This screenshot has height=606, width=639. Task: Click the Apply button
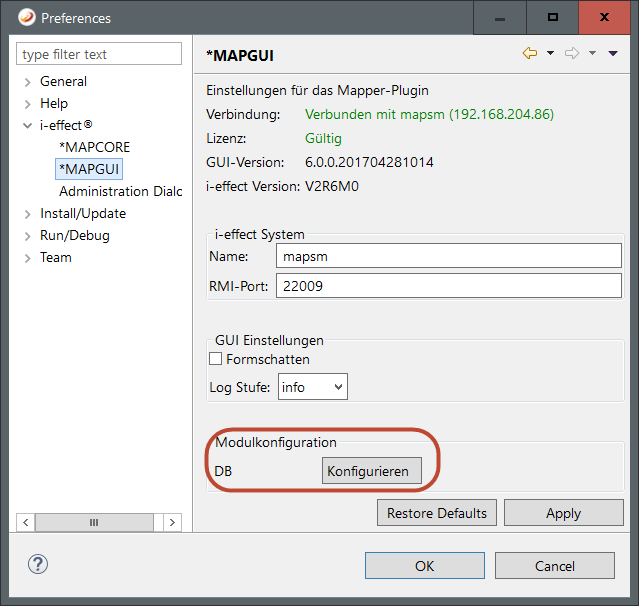[x=563, y=513]
